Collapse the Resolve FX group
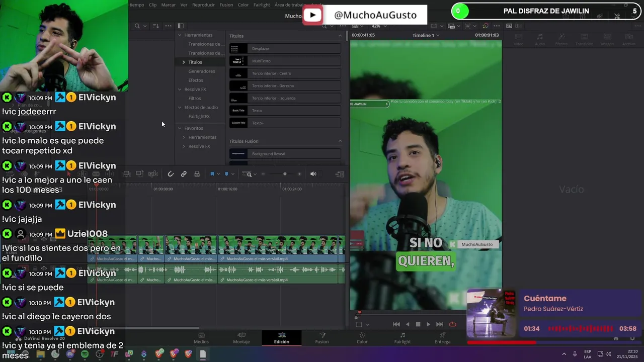This screenshot has width=644, height=362. pos(180,89)
